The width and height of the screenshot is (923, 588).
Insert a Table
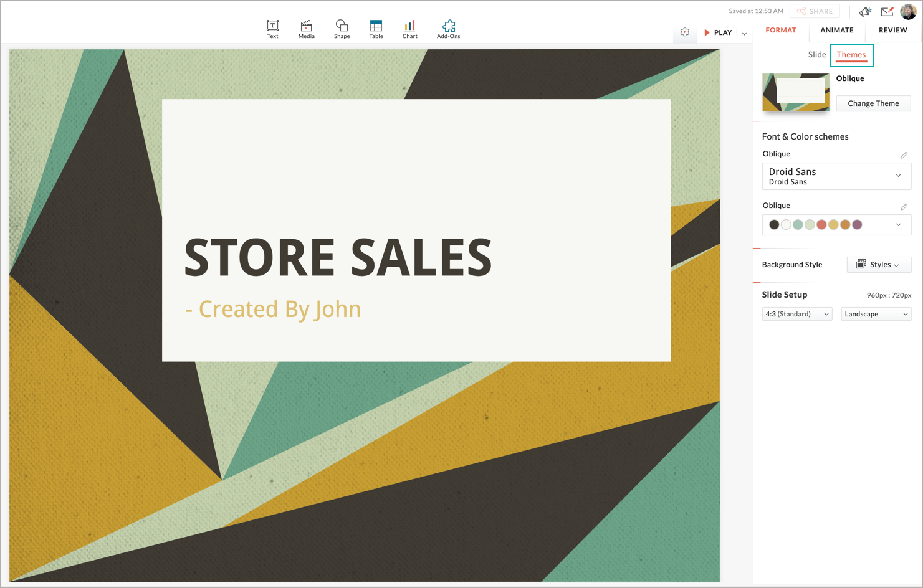tap(376, 29)
